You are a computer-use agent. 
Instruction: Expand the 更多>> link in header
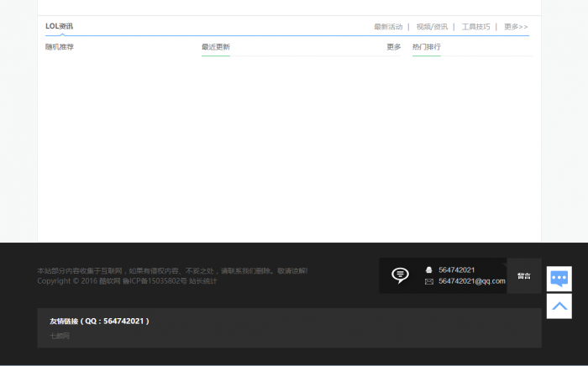click(x=516, y=27)
